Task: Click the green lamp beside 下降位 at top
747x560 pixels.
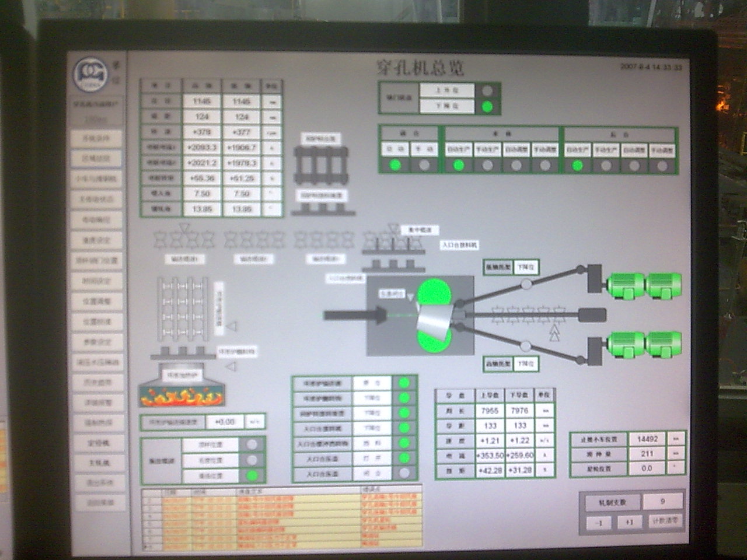Action: coord(488,107)
